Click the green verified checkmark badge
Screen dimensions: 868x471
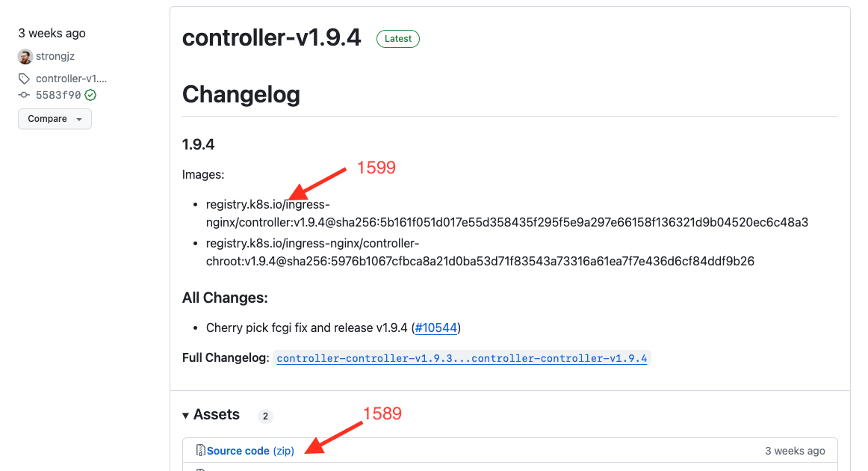[x=90, y=95]
